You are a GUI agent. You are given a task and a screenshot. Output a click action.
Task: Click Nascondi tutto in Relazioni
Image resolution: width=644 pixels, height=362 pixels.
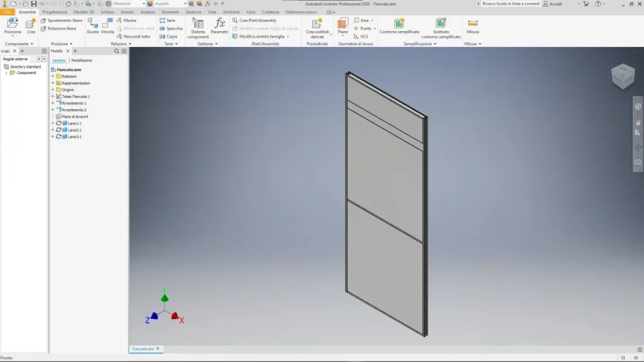134,37
